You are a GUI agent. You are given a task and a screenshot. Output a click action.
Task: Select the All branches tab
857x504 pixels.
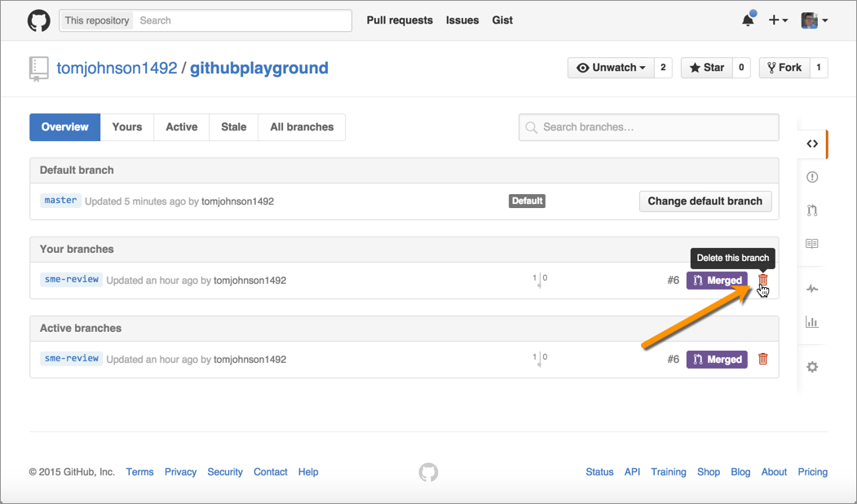coord(302,127)
